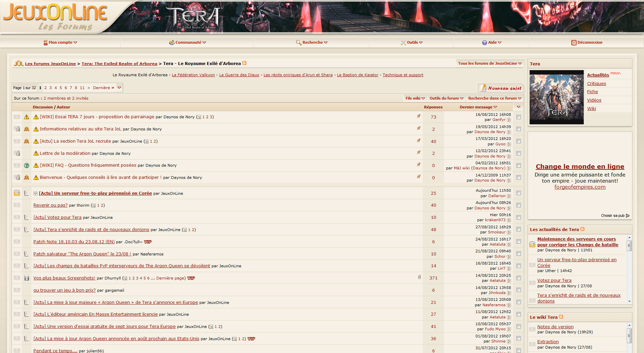The width and height of the screenshot is (644, 353).
Task: Expand the Outils du forum dropdown
Action: pyautogui.click(x=446, y=98)
